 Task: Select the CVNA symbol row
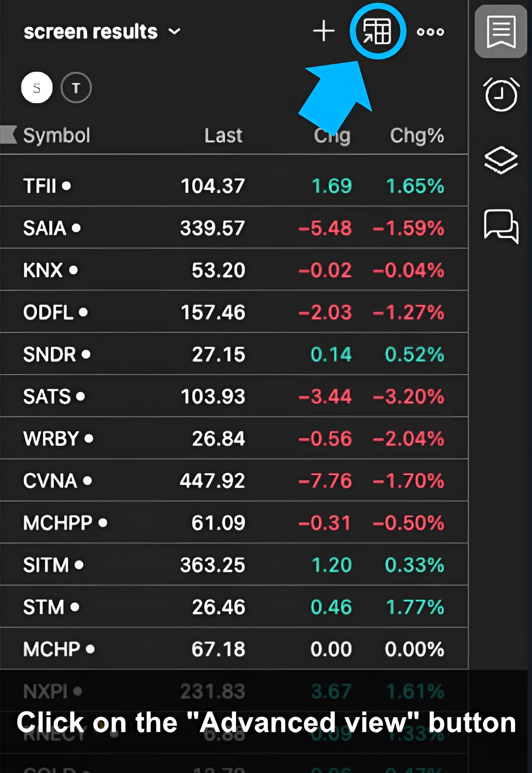coord(234,480)
